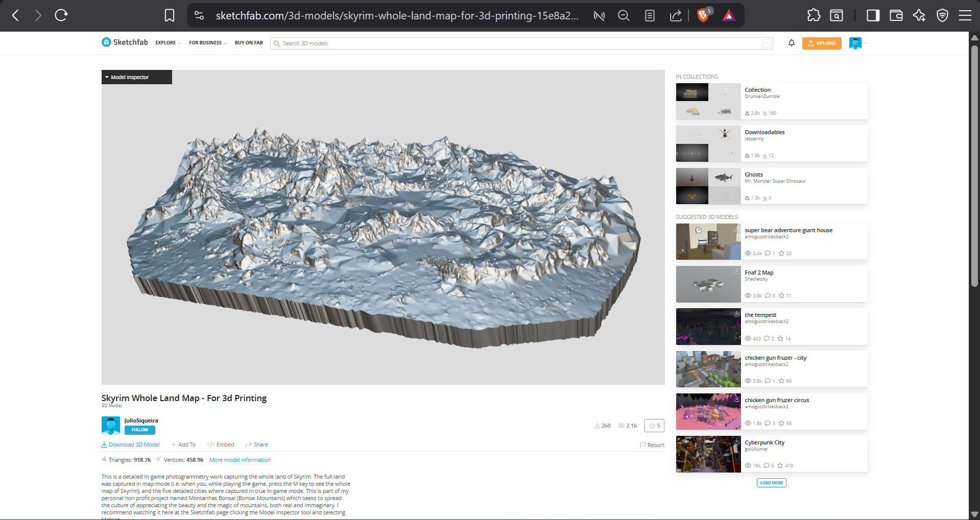The height and width of the screenshot is (520, 980).
Task: Open the user avatar account dropdown
Action: pyautogui.click(x=858, y=43)
